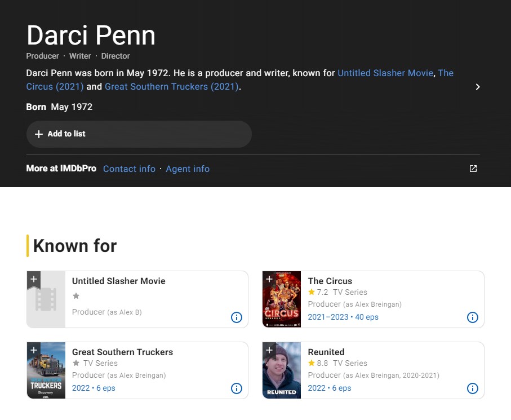Image resolution: width=511 pixels, height=420 pixels.
Task: Open the Untitled Slasher Movie placeholder poster
Action: (46, 299)
